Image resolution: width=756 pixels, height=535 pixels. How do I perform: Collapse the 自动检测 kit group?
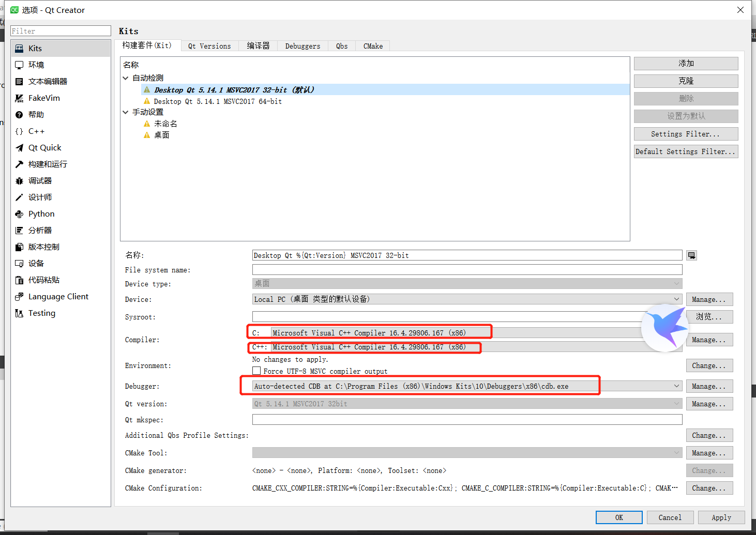pos(126,78)
